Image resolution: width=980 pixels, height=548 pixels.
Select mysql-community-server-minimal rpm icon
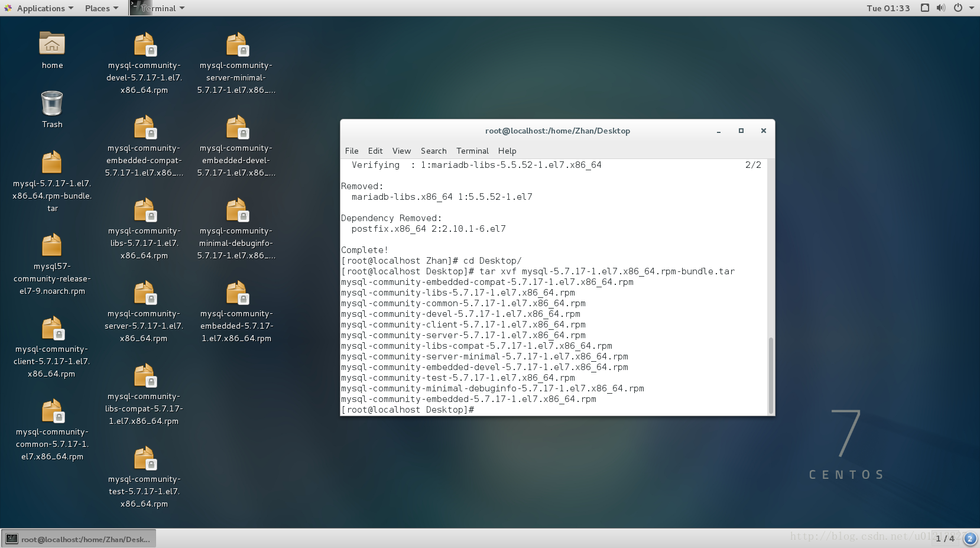point(236,44)
